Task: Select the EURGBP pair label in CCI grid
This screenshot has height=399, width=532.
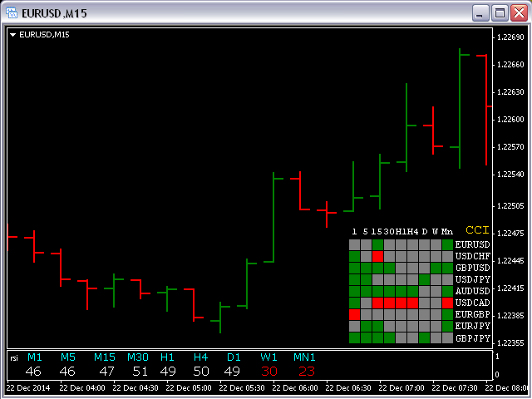Action: pos(473,314)
